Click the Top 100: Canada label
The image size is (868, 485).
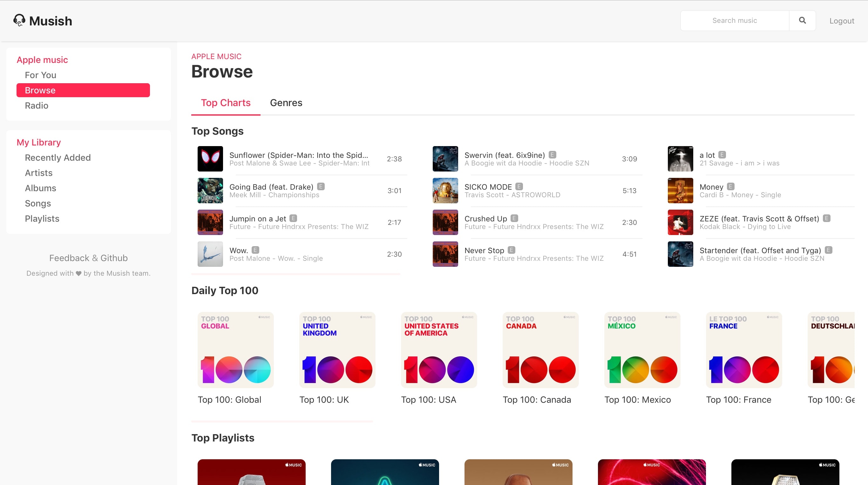[x=537, y=400]
